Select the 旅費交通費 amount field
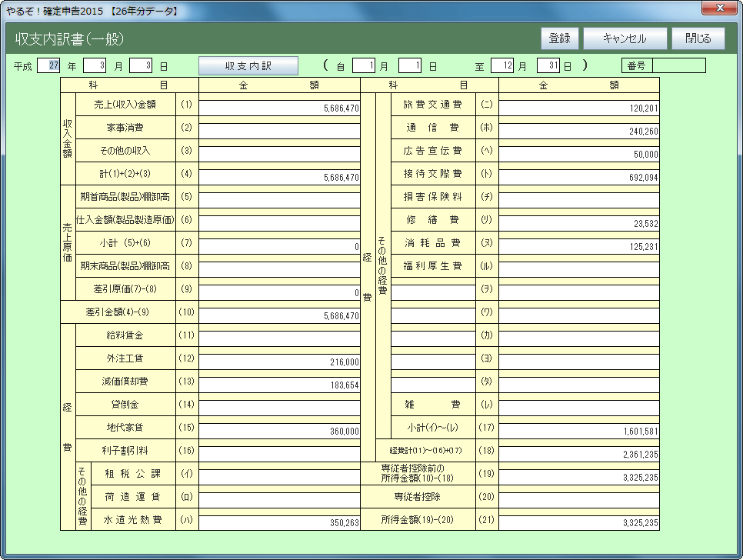Image resolution: width=743 pixels, height=560 pixels. [x=579, y=108]
